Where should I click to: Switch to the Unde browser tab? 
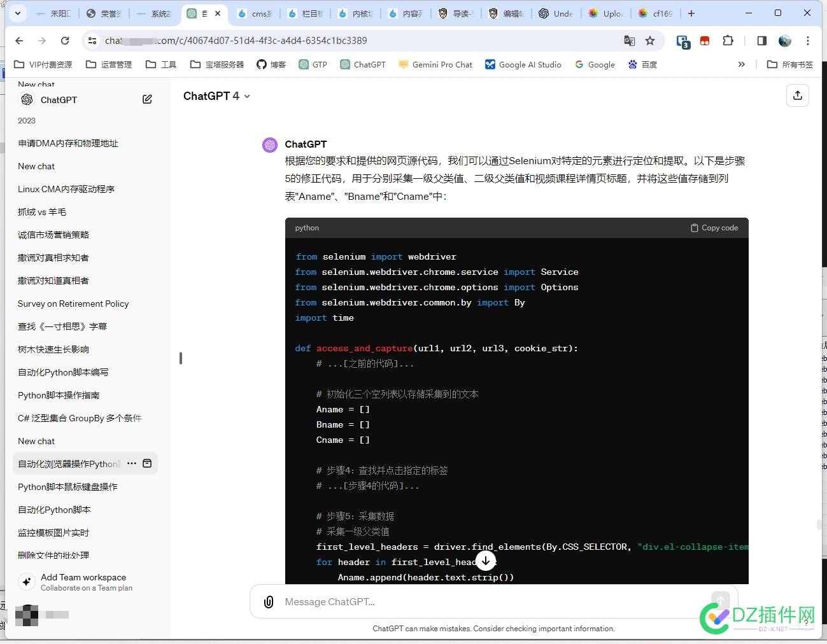point(556,13)
